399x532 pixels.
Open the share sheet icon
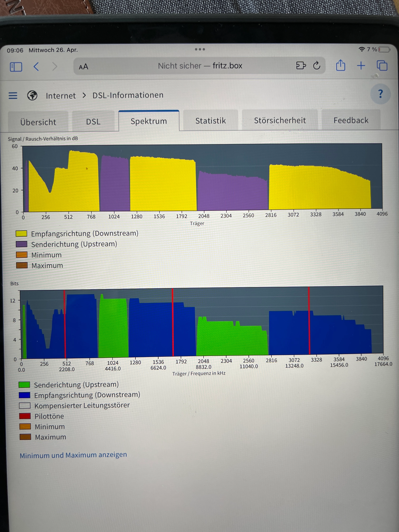pos(340,65)
